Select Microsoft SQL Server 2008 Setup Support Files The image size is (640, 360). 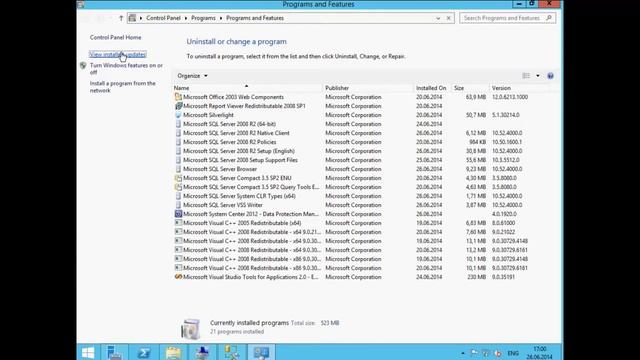point(351,160)
